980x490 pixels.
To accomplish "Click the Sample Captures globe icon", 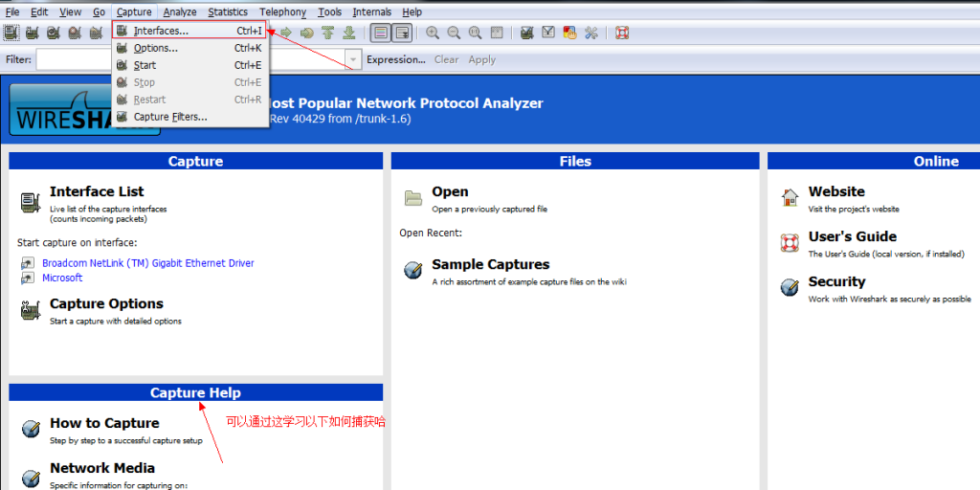I will point(413,270).
